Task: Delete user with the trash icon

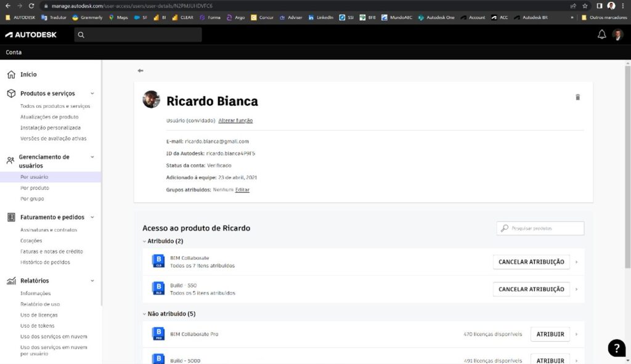Action: pyautogui.click(x=577, y=97)
